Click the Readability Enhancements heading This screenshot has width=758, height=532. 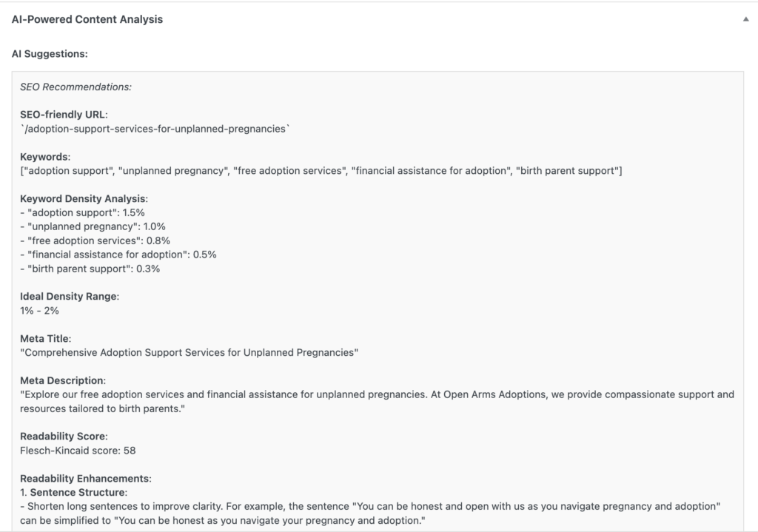[85, 478]
